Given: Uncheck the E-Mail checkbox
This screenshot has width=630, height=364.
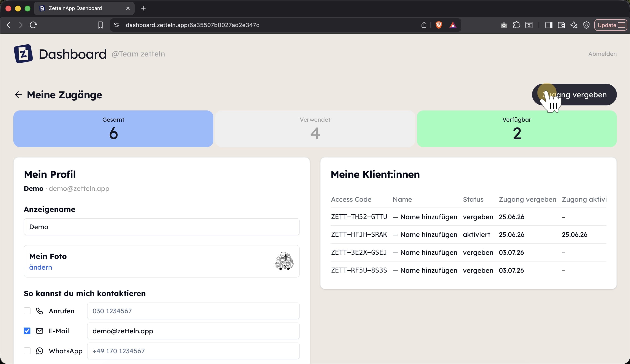Looking at the screenshot, I should (27, 331).
